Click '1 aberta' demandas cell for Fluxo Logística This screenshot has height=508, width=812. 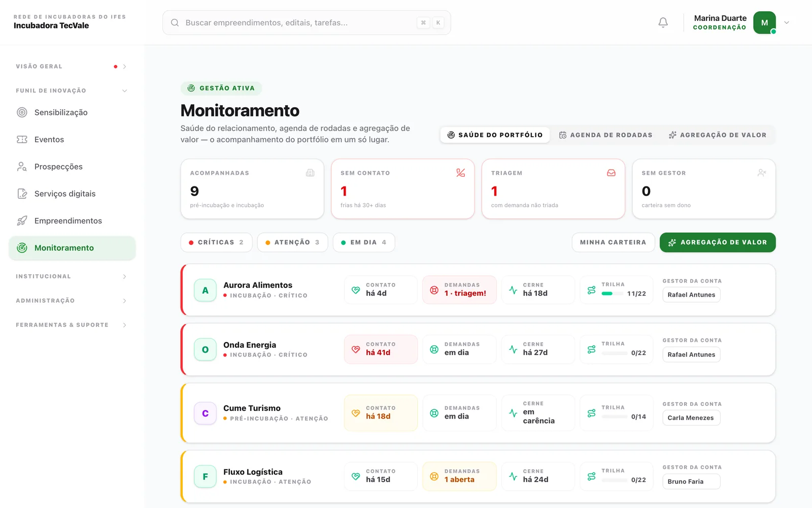pyautogui.click(x=459, y=477)
